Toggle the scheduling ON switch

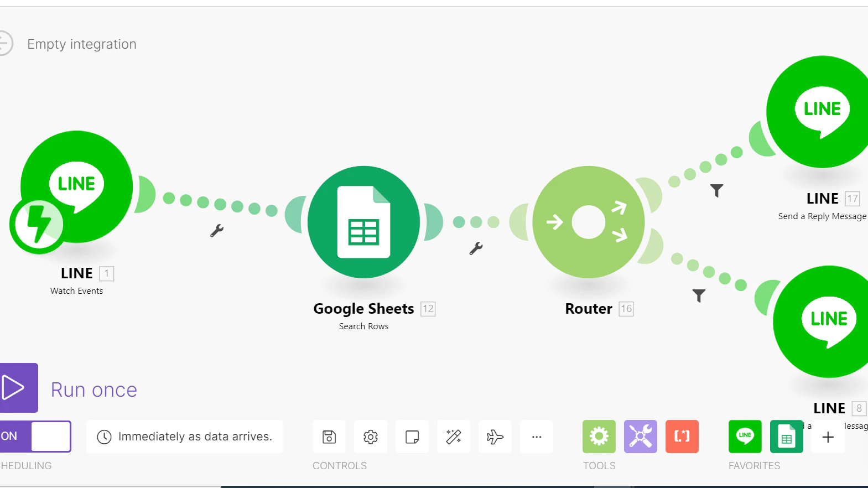tap(35, 437)
